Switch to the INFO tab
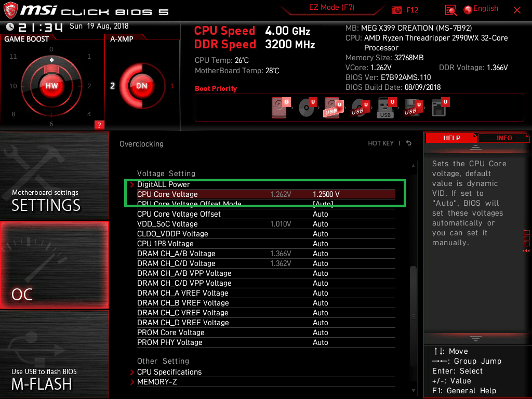 [504, 138]
